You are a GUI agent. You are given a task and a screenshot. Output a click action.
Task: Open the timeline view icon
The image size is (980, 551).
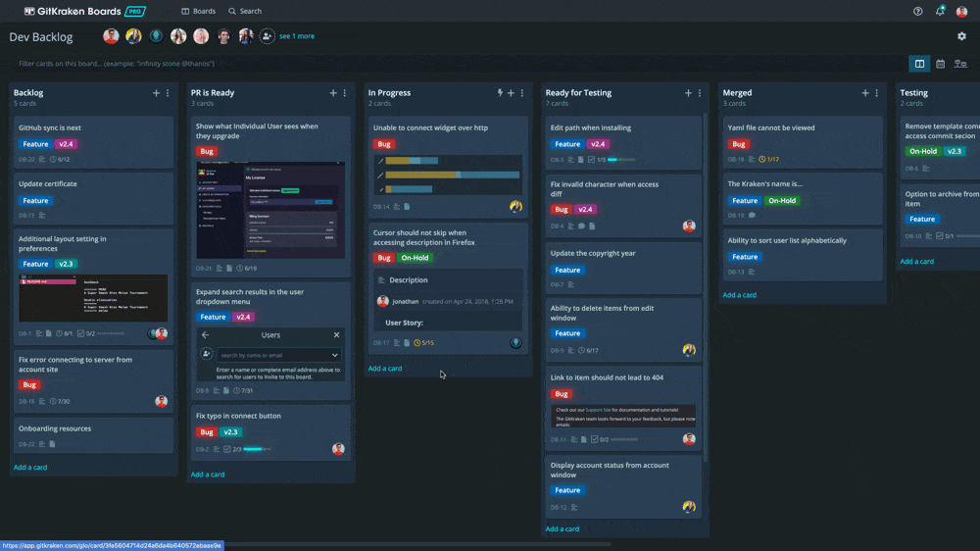click(960, 64)
